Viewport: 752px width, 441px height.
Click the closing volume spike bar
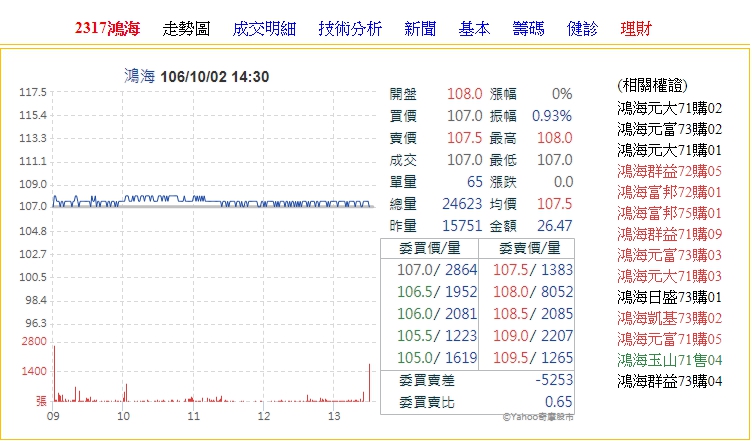(x=369, y=383)
